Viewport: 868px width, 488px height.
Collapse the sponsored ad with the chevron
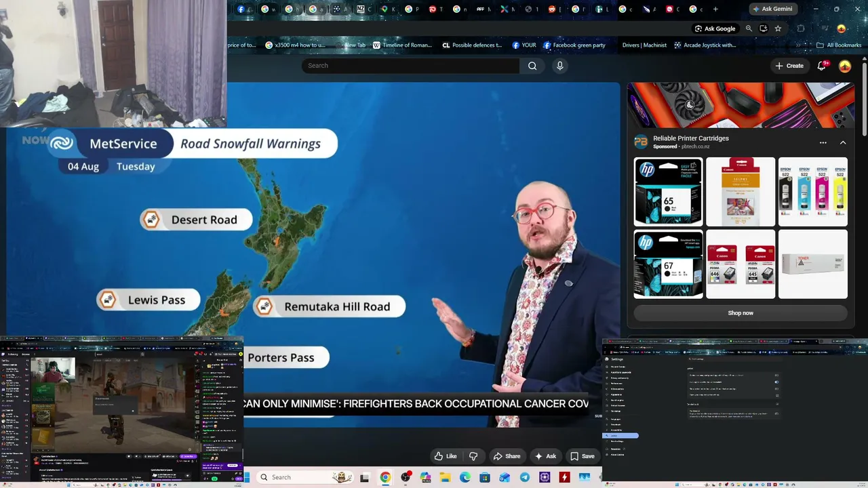click(843, 143)
